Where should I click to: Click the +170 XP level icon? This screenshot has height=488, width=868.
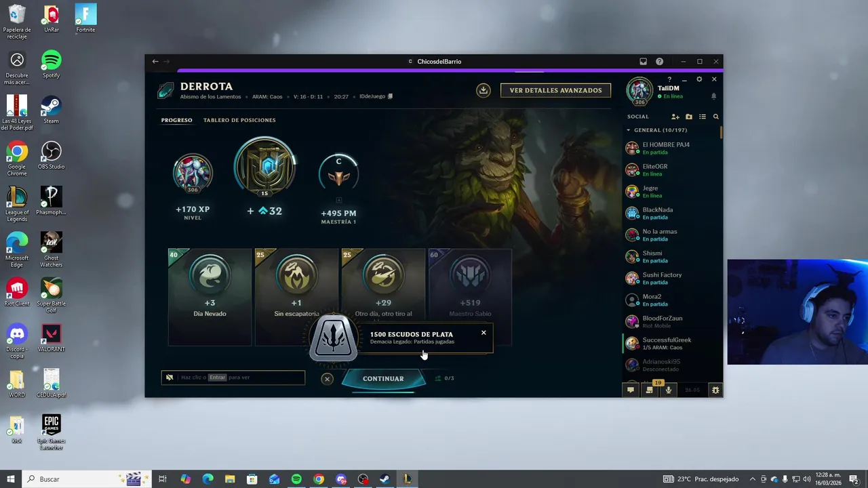coord(193,172)
